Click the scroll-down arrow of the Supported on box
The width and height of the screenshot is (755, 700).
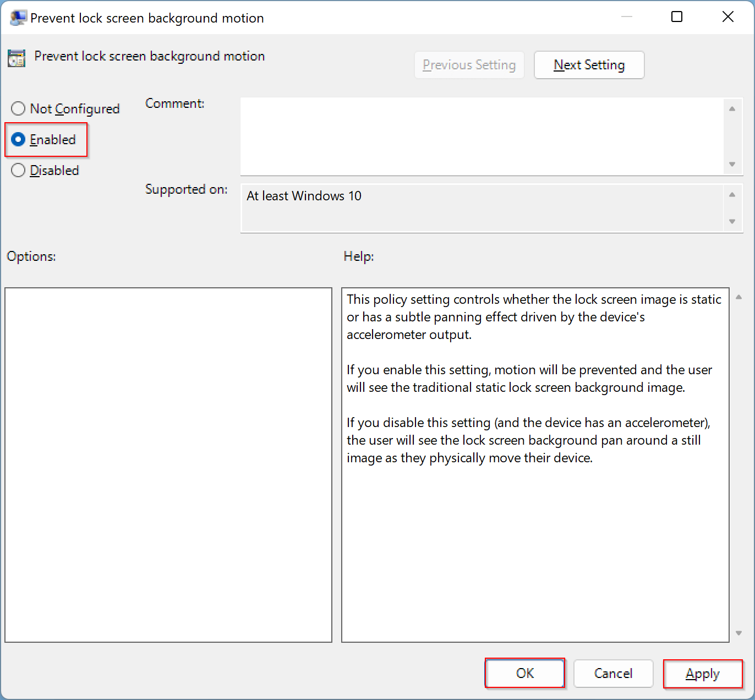[732, 222]
